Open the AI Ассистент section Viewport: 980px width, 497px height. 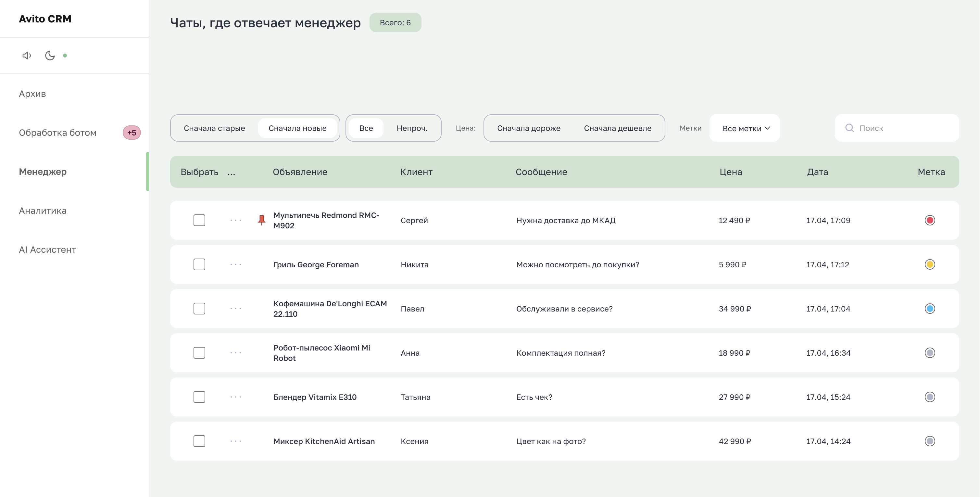[47, 249]
